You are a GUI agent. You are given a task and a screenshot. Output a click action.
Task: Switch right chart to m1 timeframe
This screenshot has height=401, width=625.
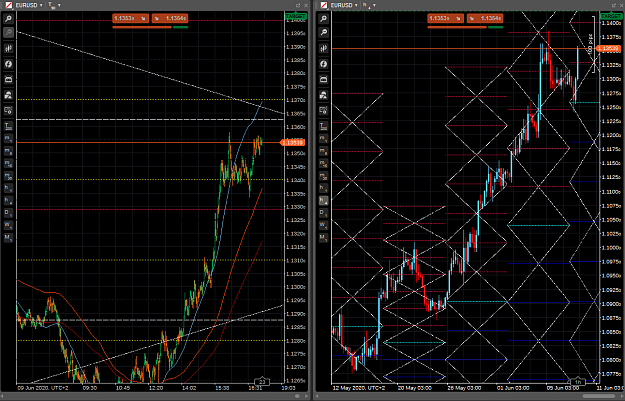click(324, 138)
